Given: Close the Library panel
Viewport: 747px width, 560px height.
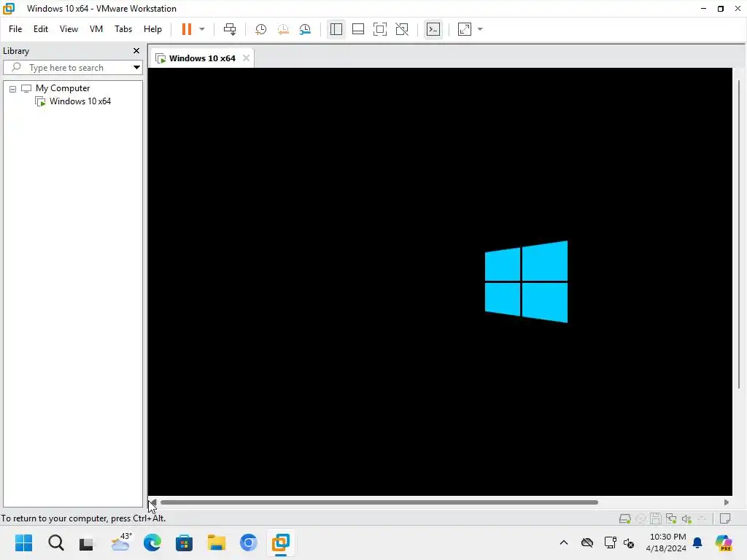Looking at the screenshot, I should (x=136, y=50).
